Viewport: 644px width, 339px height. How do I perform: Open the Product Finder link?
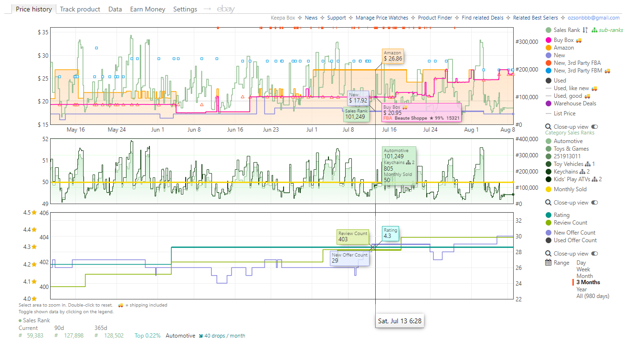[435, 18]
